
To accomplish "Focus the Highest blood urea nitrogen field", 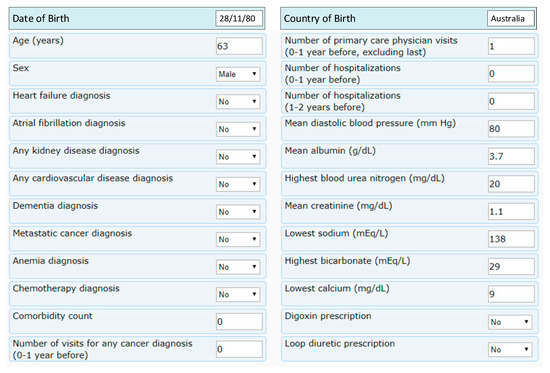I will click(511, 184).
